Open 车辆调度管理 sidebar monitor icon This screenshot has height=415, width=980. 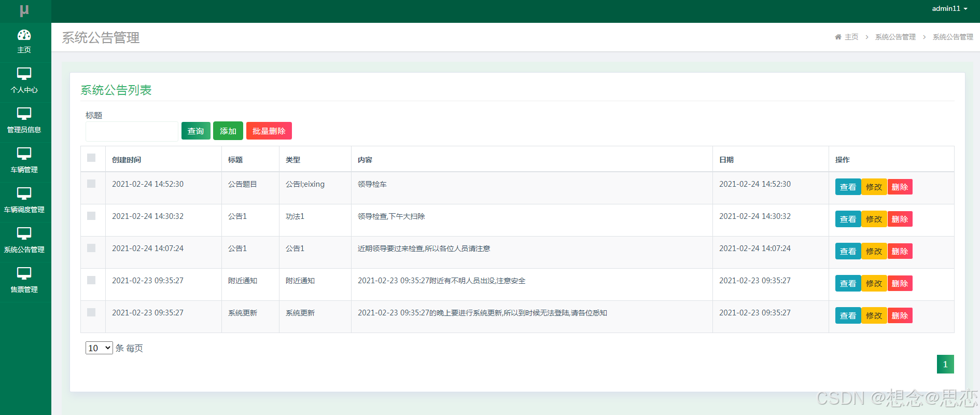[x=24, y=193]
